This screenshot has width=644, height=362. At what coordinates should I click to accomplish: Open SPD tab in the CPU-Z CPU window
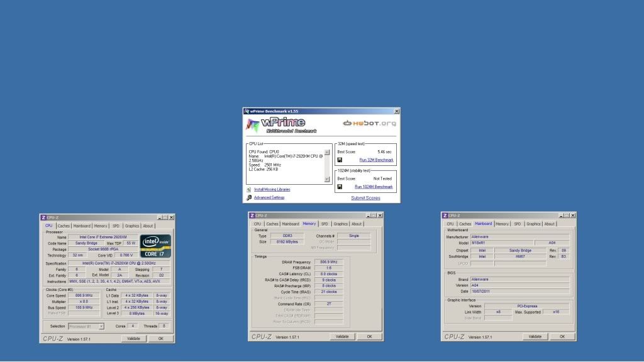point(116,226)
